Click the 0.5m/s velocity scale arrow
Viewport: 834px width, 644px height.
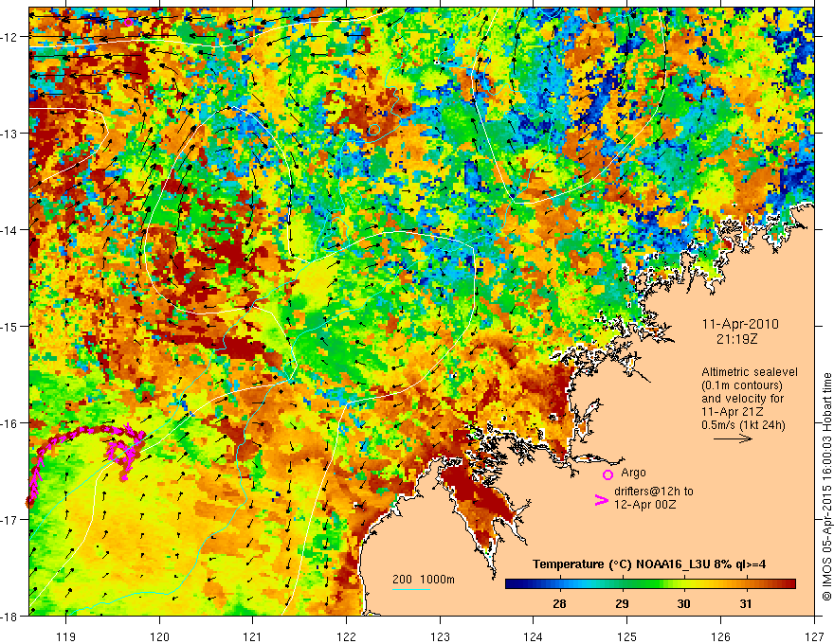tap(733, 438)
